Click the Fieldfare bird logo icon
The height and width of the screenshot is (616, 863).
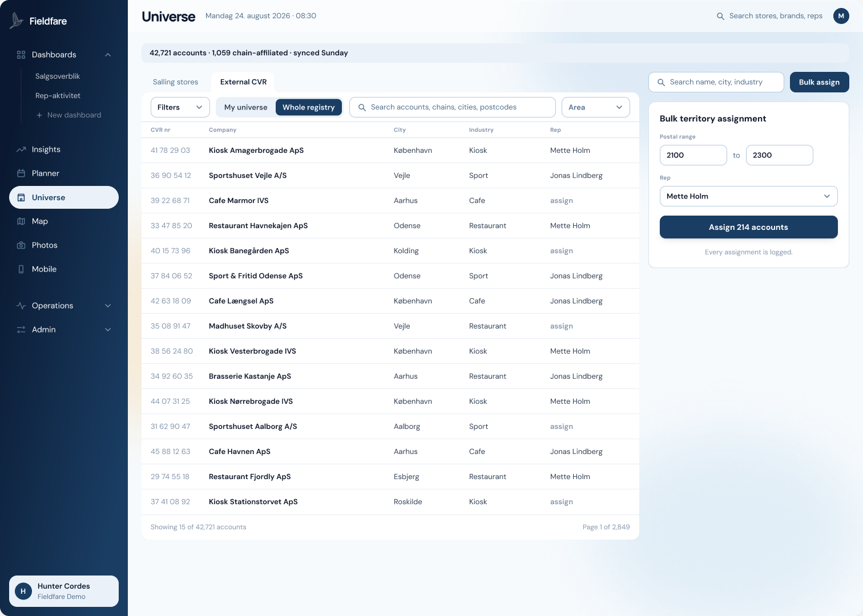click(x=17, y=21)
